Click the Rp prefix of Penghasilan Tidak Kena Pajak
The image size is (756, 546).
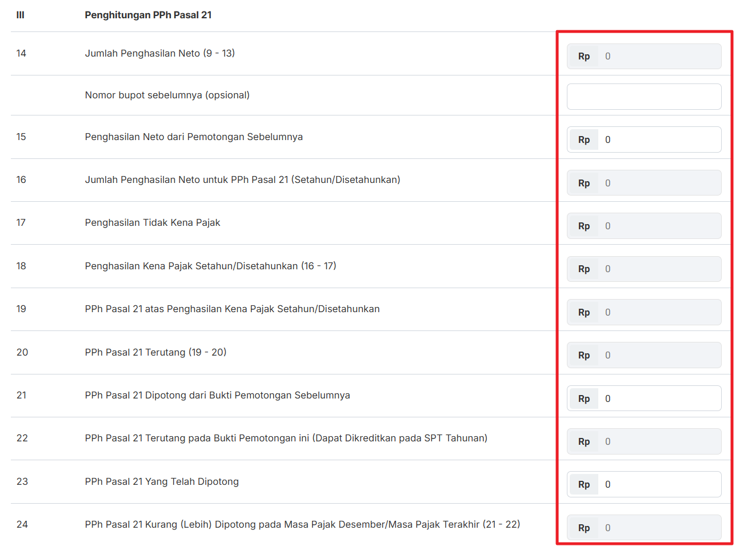[x=583, y=226]
